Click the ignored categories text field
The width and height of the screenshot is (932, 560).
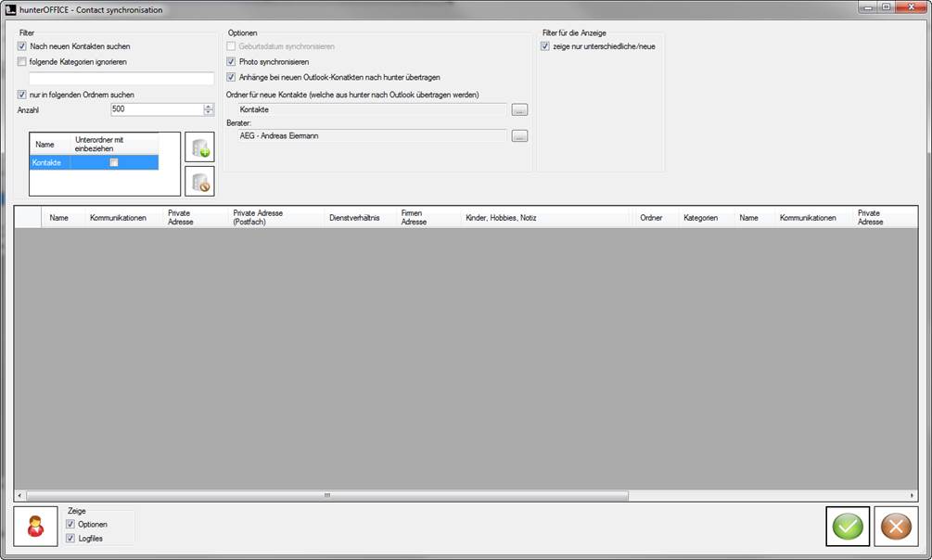click(121, 79)
